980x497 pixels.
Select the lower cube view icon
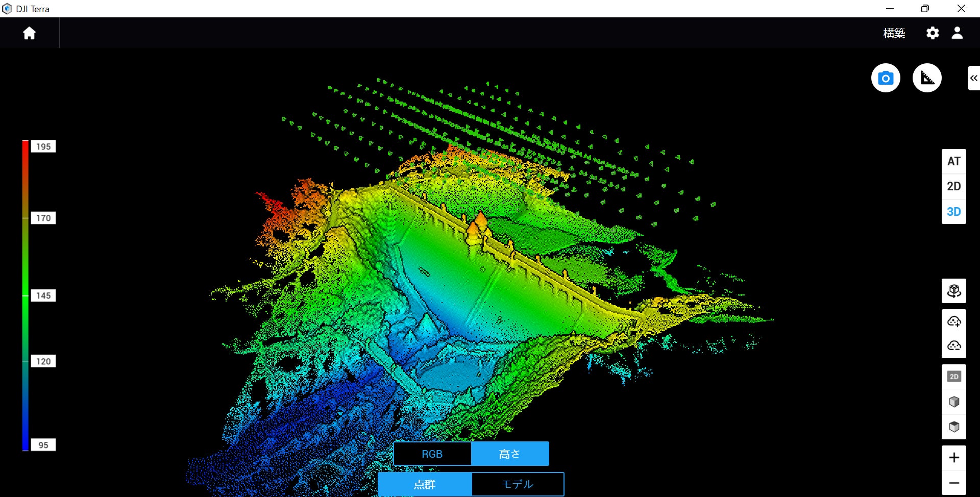(x=953, y=427)
